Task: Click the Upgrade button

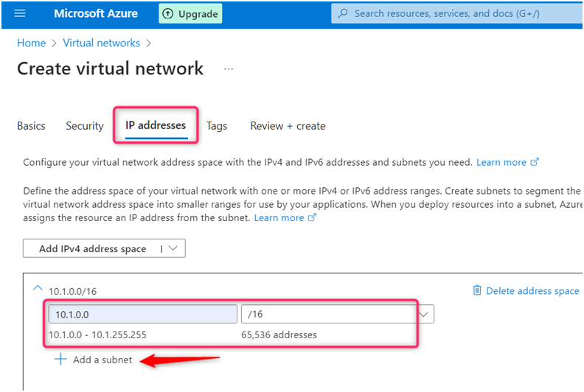Action: [x=190, y=14]
